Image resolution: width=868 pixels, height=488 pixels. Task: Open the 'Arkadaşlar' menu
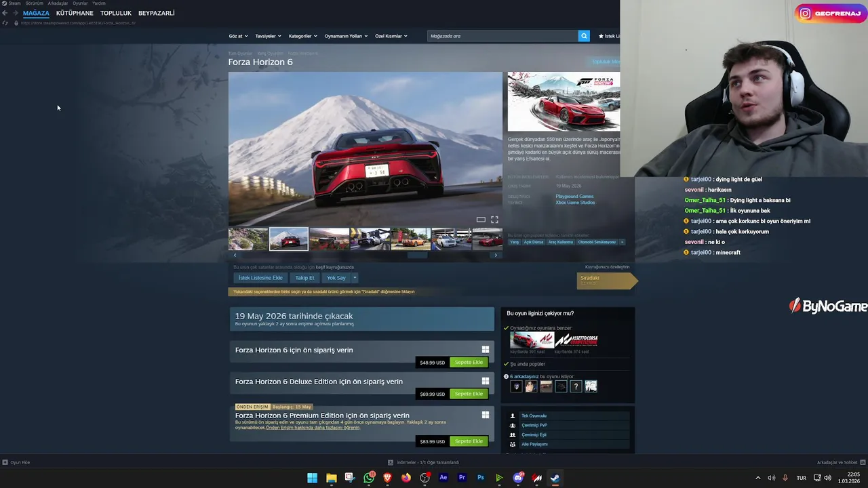coord(58,3)
